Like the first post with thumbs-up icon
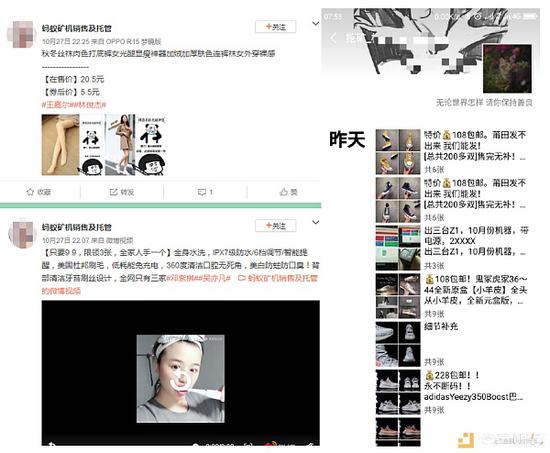This screenshot has height=453, width=550. pos(284,192)
